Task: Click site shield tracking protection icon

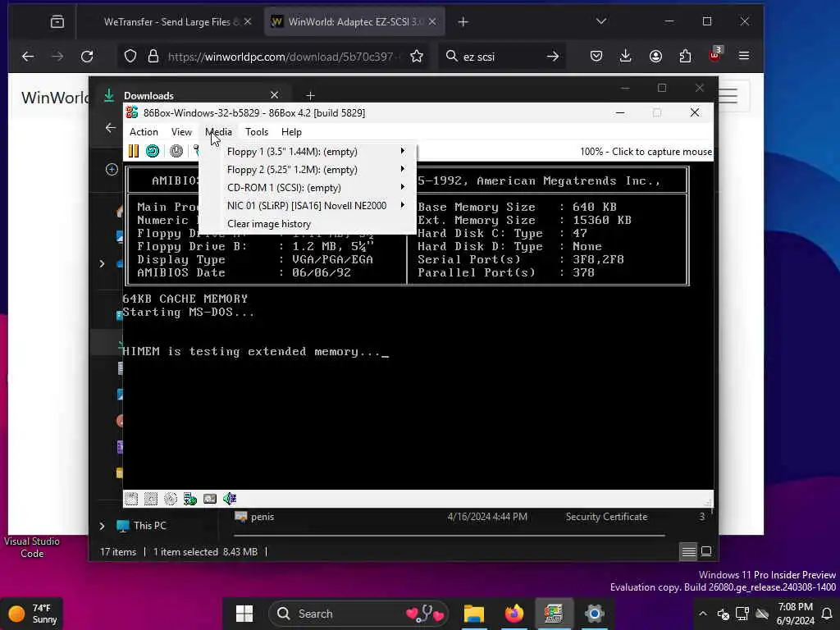Action: 130,57
